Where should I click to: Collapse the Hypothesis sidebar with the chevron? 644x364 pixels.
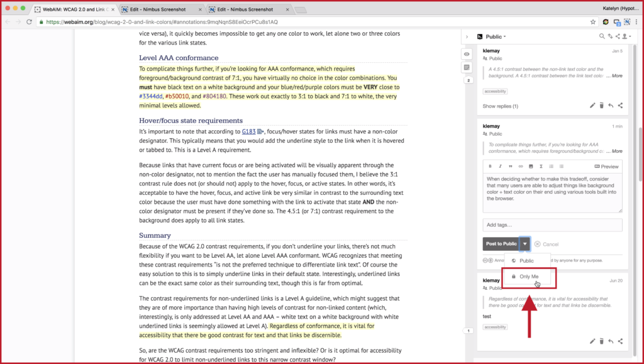467,37
